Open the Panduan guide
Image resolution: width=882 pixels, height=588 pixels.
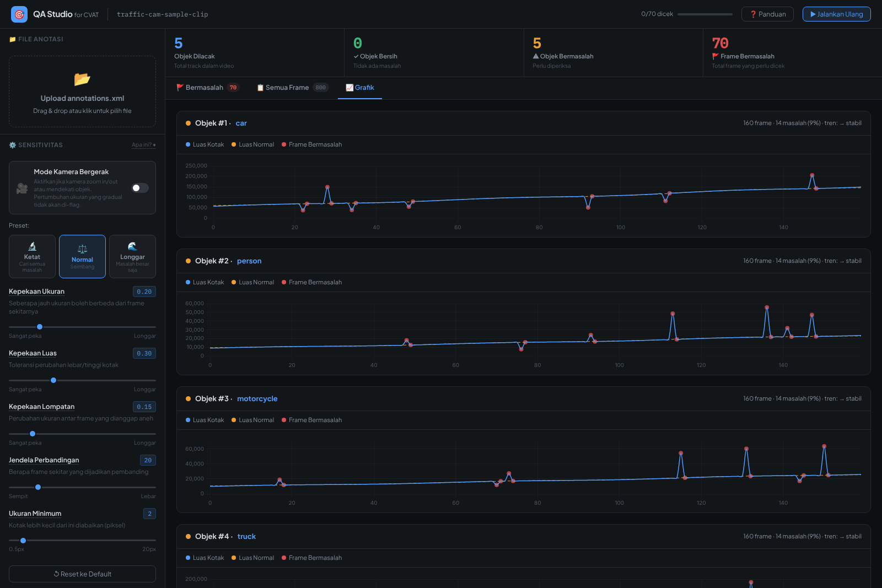pyautogui.click(x=767, y=14)
